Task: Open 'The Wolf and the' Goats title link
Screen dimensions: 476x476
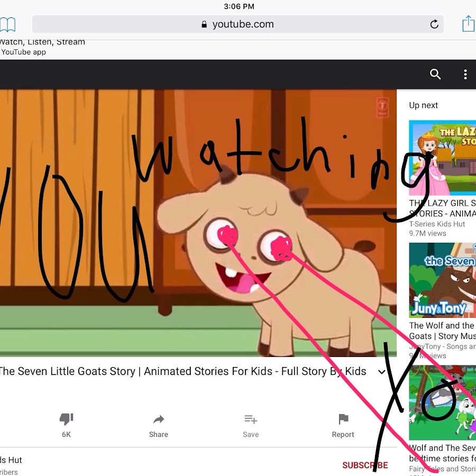Action: tap(442, 331)
